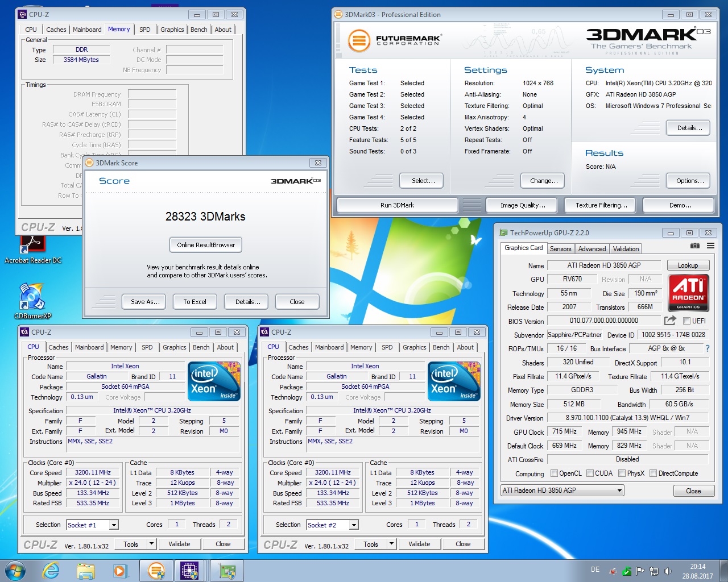Toggle CUDA checkbox in GPU-Z
Image resolution: width=728 pixels, height=582 pixels.
pos(590,473)
